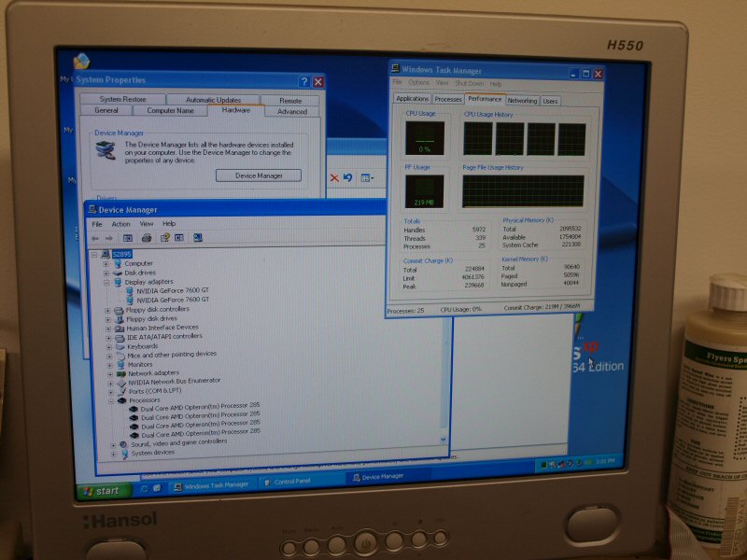Expand Sound, video and game controllers
This screenshot has width=747, height=560.
(x=113, y=445)
